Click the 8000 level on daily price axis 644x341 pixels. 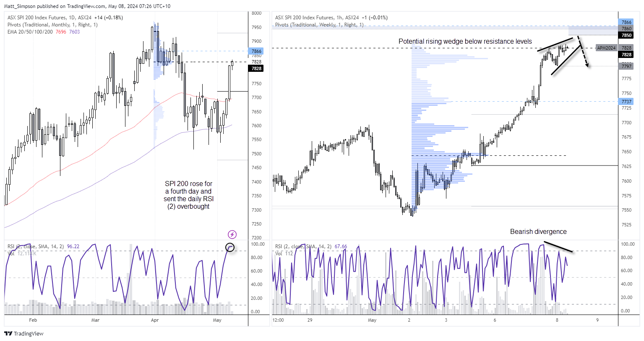pyautogui.click(x=256, y=13)
